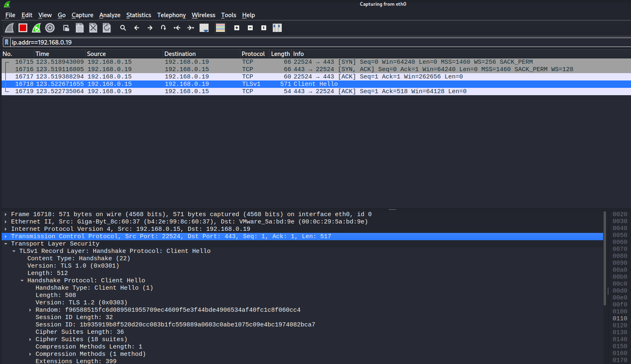The width and height of the screenshot is (631, 364).
Task: Zoom out on packet text
Action: 250,28
